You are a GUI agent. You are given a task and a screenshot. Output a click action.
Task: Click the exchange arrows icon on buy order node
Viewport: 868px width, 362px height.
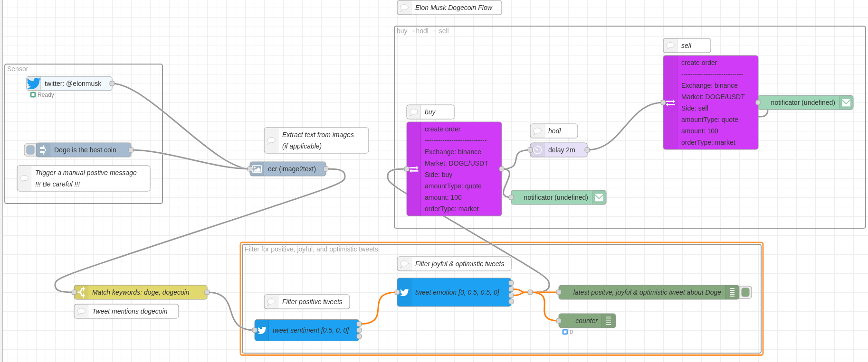[414, 169]
